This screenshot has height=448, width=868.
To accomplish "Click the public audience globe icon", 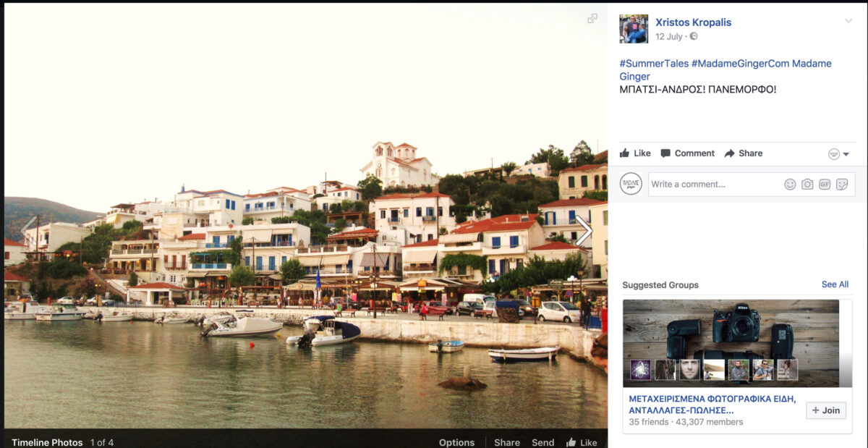I will (x=694, y=36).
